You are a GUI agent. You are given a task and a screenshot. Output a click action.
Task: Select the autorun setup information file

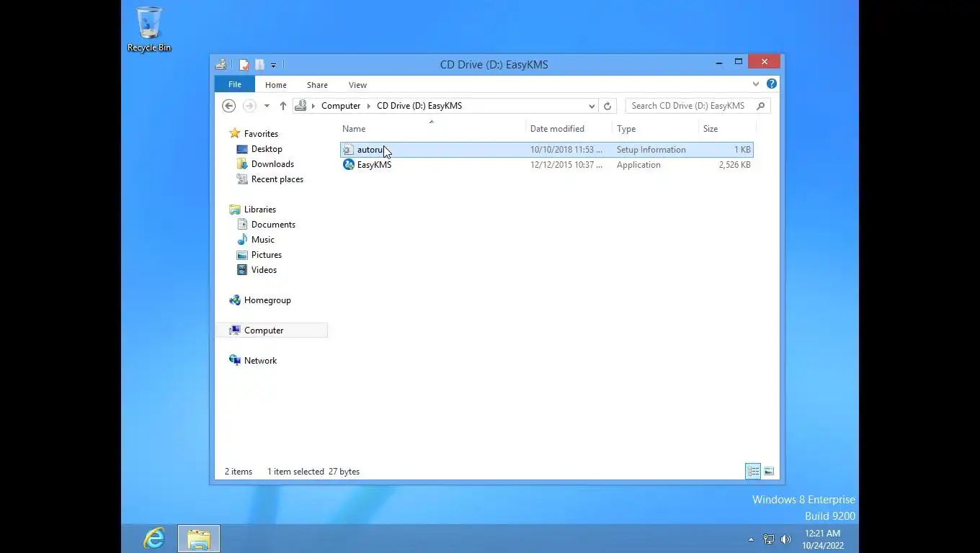point(547,150)
